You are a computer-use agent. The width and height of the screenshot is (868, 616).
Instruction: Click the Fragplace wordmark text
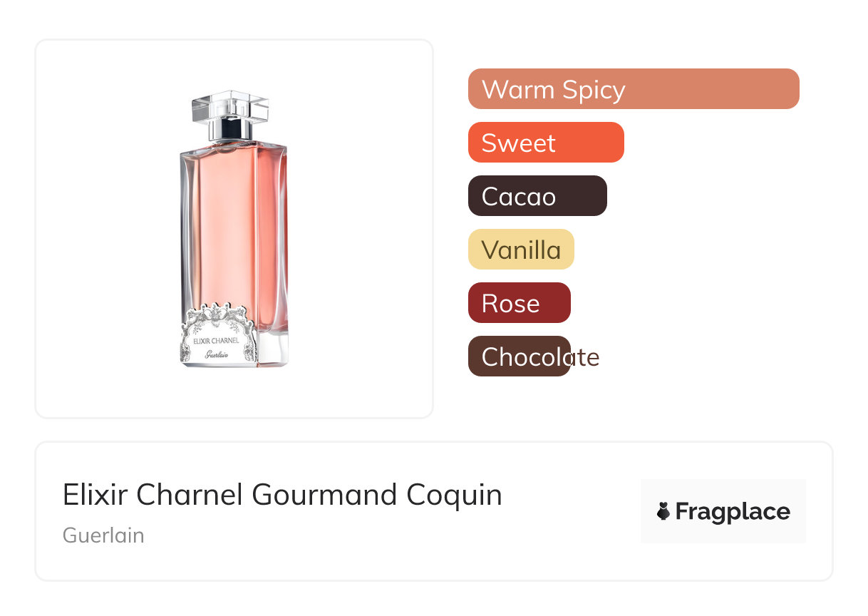point(733,511)
